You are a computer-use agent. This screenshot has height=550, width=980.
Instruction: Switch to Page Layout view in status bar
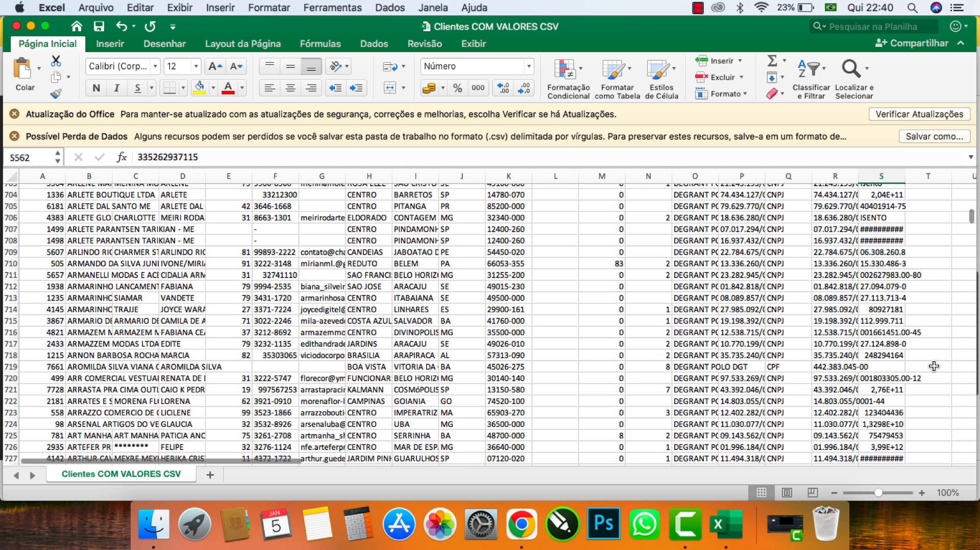click(x=787, y=492)
